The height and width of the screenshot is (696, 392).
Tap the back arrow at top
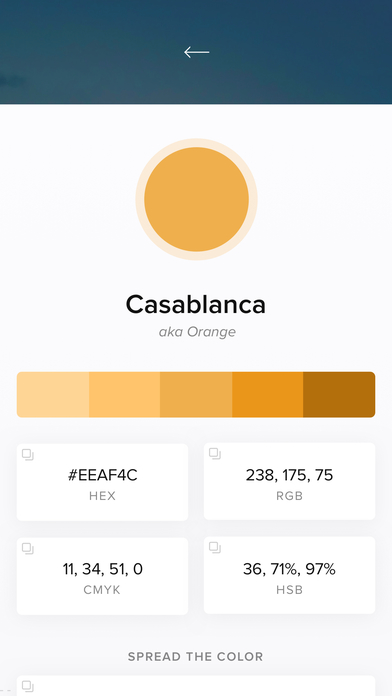click(x=197, y=52)
